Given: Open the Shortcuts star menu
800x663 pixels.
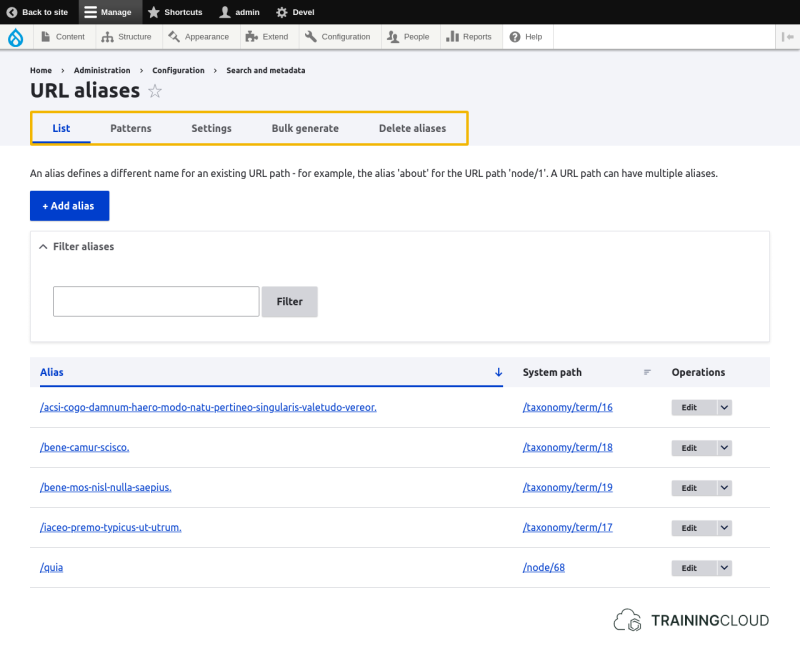Looking at the screenshot, I should pos(175,12).
